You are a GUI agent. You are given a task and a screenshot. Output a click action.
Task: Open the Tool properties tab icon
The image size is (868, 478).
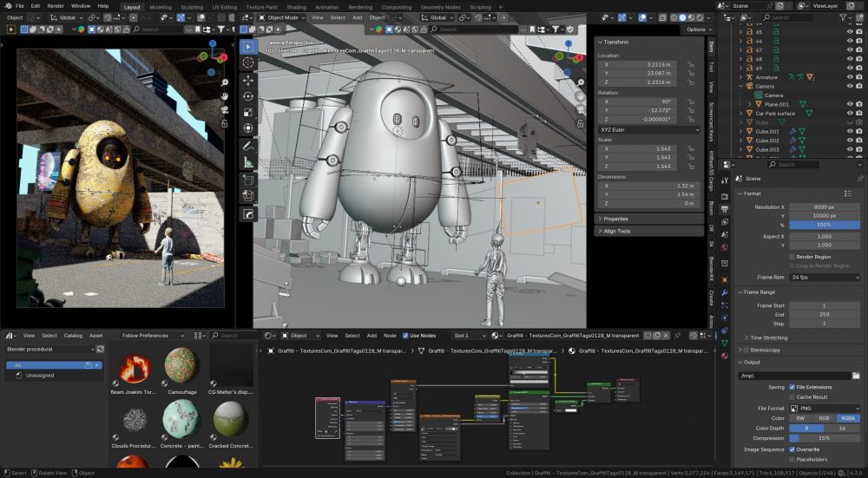coord(725,180)
